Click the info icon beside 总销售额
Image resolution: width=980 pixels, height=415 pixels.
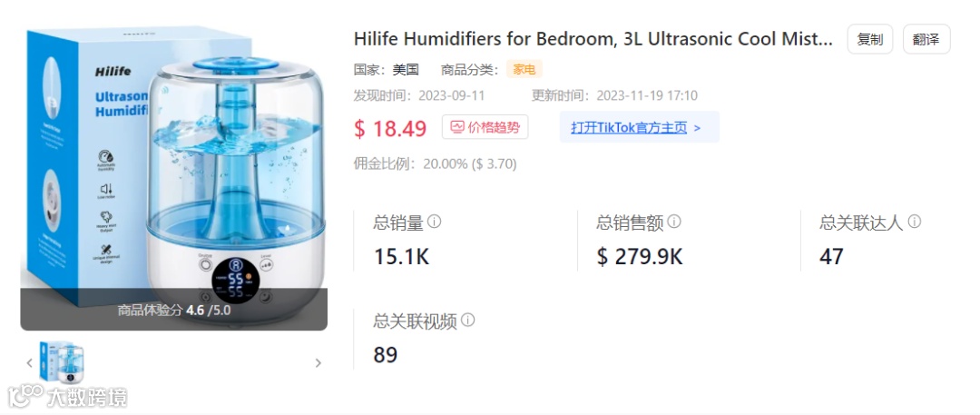[673, 222]
